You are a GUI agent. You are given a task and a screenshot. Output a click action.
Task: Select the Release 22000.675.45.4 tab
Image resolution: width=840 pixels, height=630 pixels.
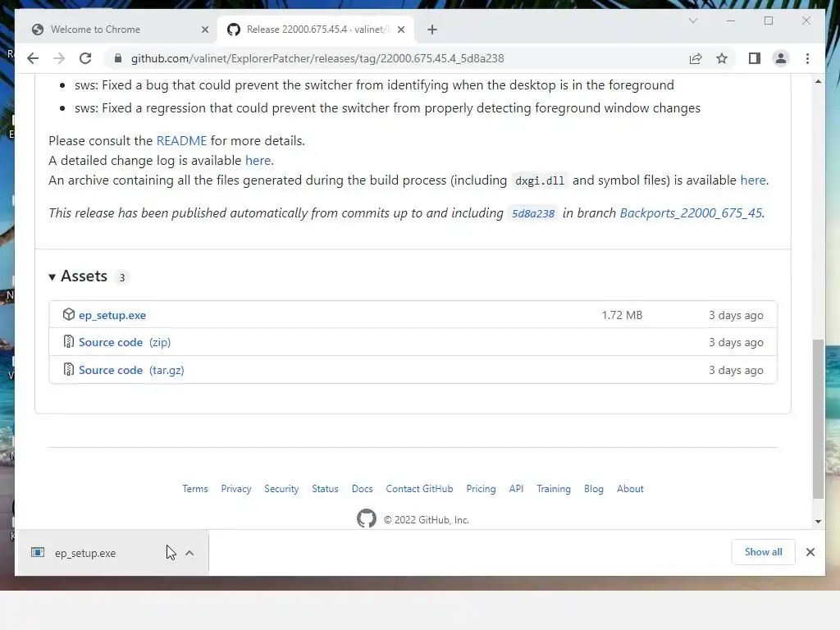point(316,30)
